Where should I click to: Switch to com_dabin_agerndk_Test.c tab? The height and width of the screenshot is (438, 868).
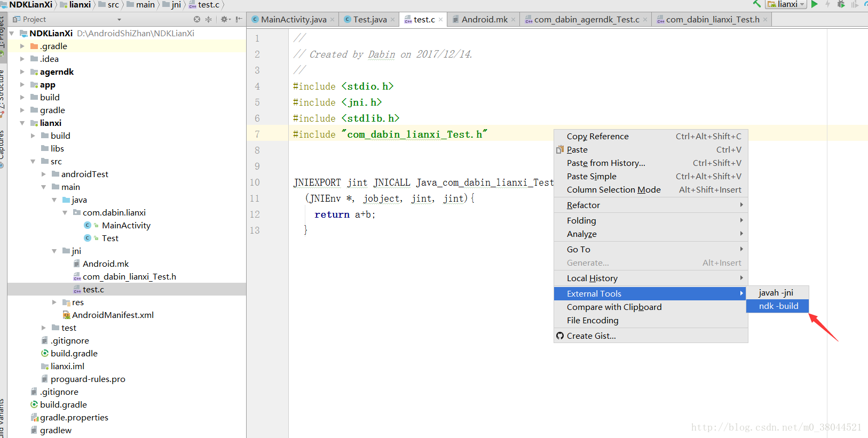(x=586, y=19)
